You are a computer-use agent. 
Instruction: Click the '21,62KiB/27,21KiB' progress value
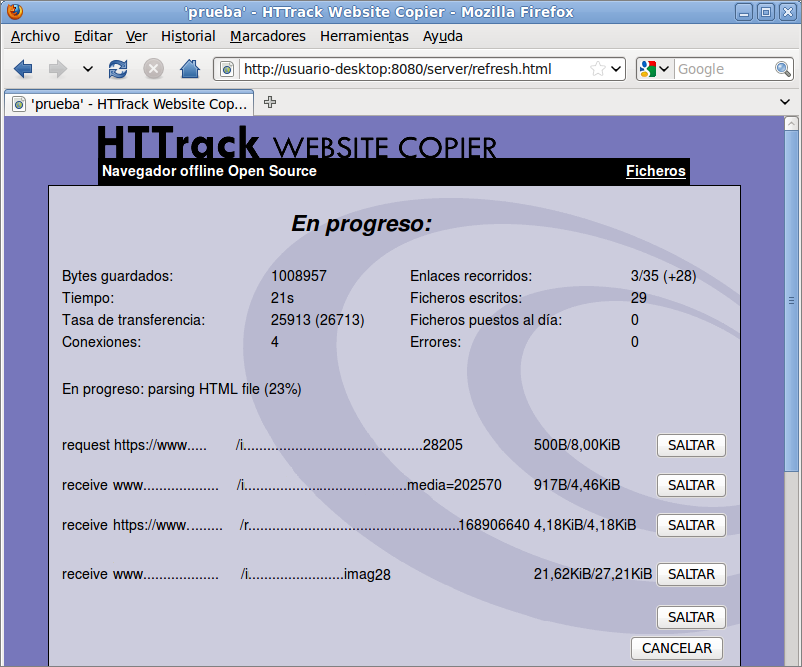coord(593,574)
